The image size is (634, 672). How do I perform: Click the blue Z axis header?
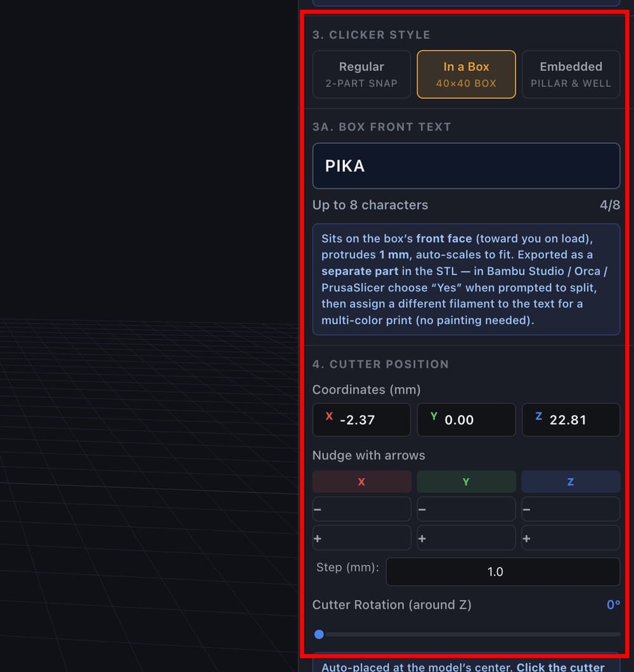(571, 482)
